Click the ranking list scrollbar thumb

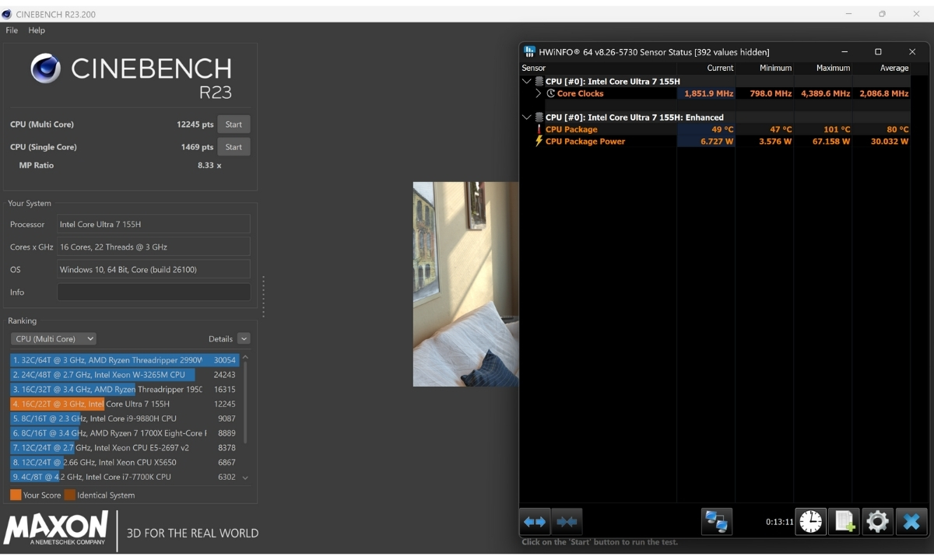(245, 402)
